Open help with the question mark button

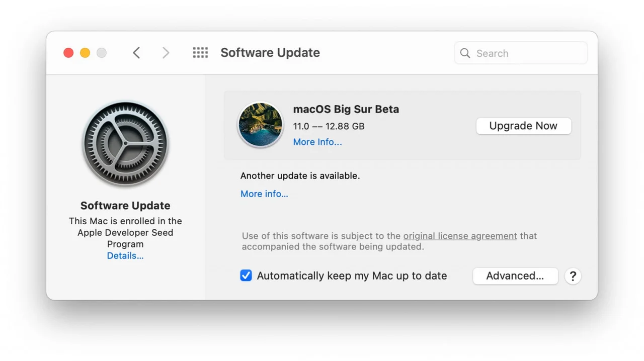point(573,276)
